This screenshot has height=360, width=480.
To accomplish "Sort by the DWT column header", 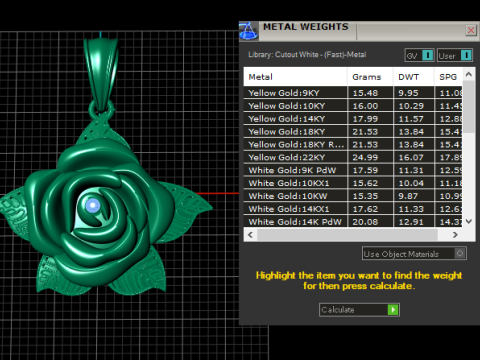I will click(x=414, y=77).
